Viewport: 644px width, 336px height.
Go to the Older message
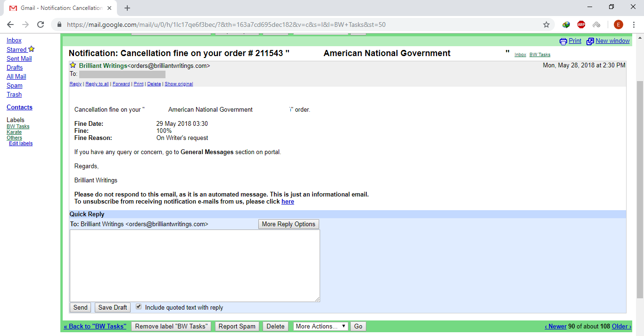pos(621,326)
